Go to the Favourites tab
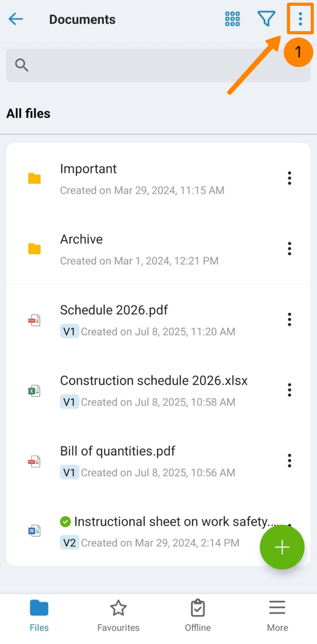Screen dimensions: 317x644 click(x=118, y=615)
